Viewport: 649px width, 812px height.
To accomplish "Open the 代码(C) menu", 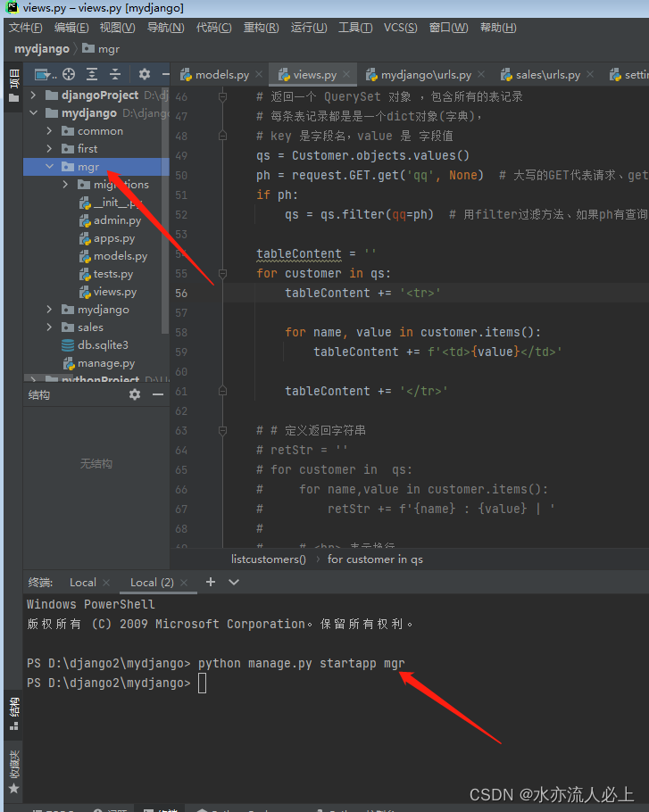I will [x=214, y=28].
